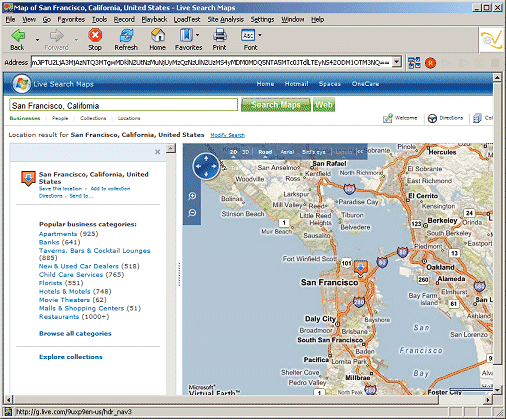Image resolution: width=506 pixels, height=419 pixels.
Task: Click the Live Search Maps logo
Action: click(x=22, y=84)
